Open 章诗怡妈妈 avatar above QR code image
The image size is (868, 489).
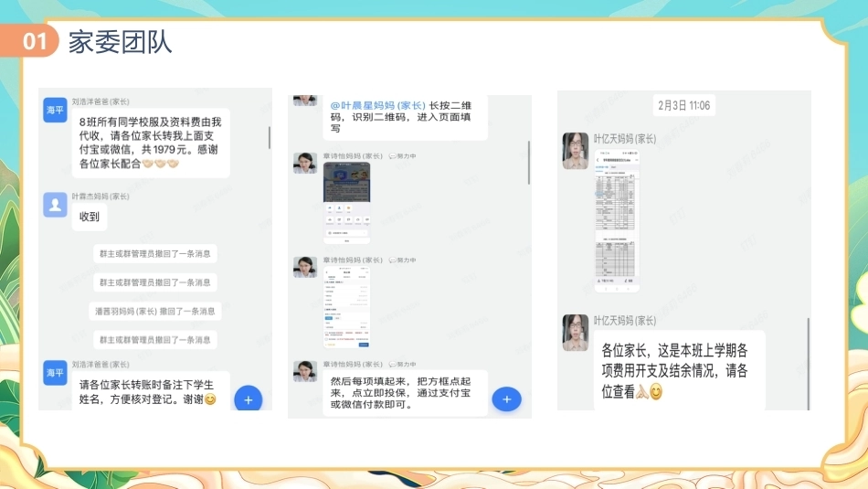click(305, 164)
